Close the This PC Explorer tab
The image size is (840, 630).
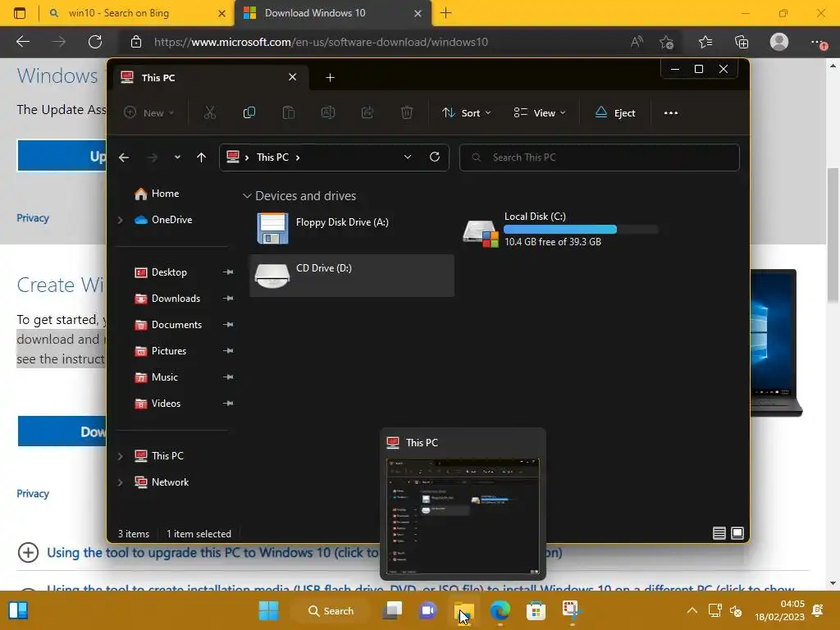[293, 77]
